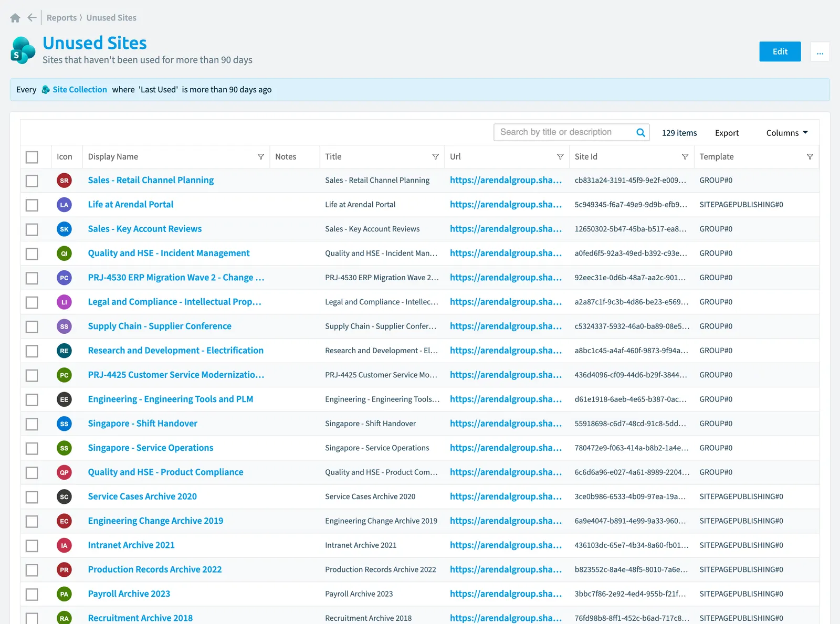This screenshot has width=840, height=624.
Task: Check the Sales - Key Account Reviews row
Action: (x=32, y=229)
